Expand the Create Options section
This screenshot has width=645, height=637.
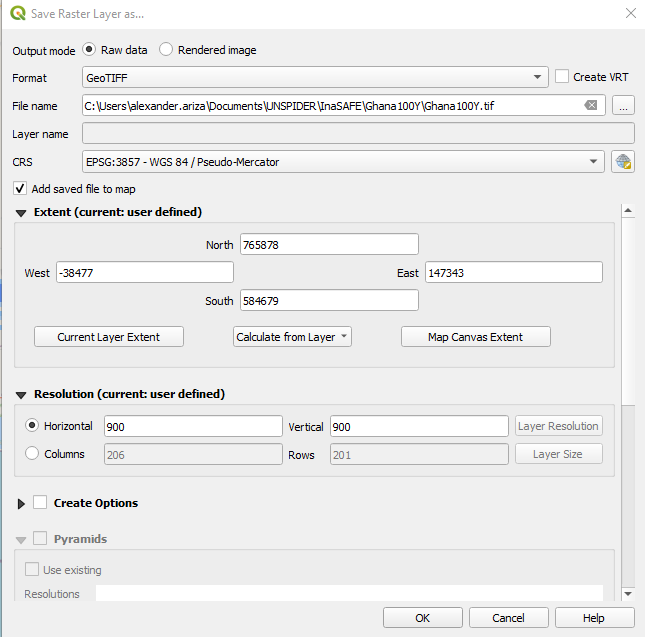tap(21, 503)
